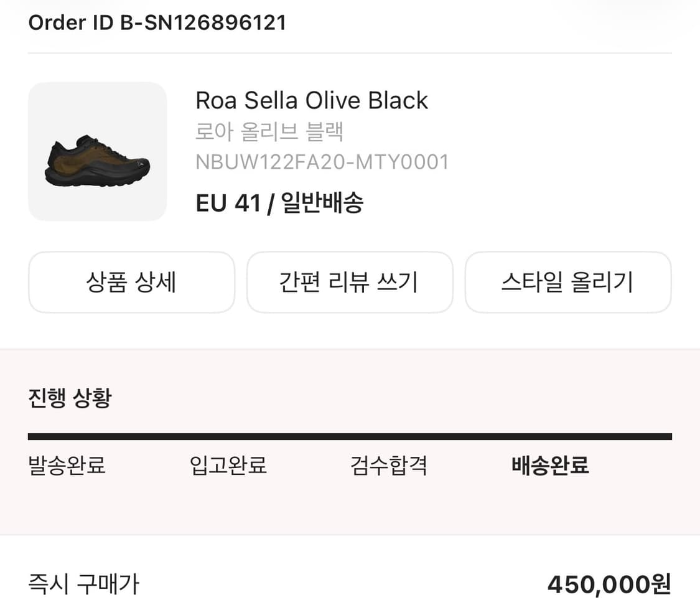
Task: Click the 입고완료 arrival step label
Action: [x=228, y=465]
